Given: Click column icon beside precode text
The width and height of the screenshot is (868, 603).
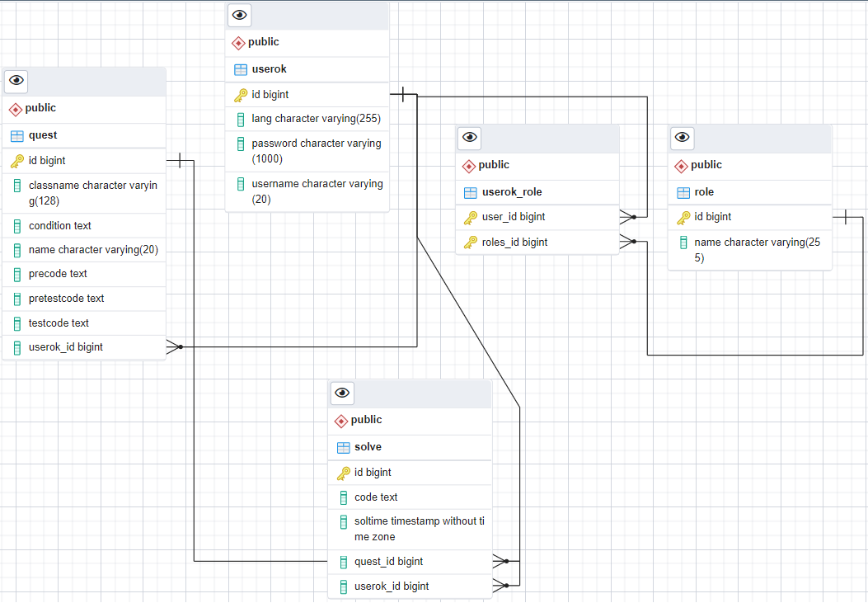Looking at the screenshot, I should pos(17,274).
